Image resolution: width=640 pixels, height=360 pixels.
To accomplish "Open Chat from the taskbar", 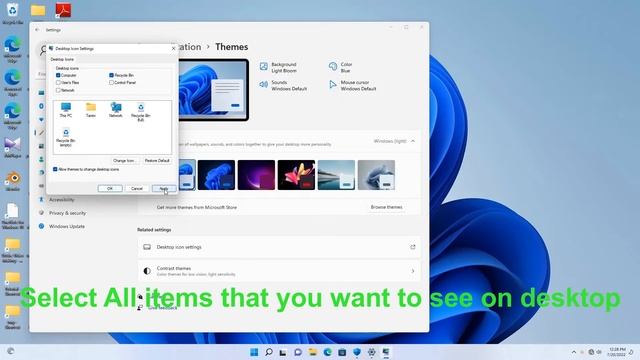I will 298,352.
